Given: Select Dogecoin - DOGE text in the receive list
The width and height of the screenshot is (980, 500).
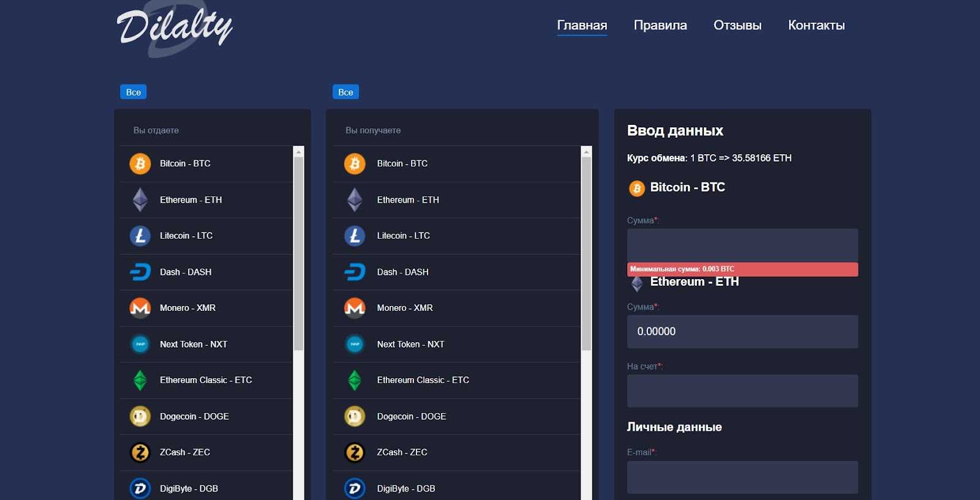Looking at the screenshot, I should tap(412, 416).
